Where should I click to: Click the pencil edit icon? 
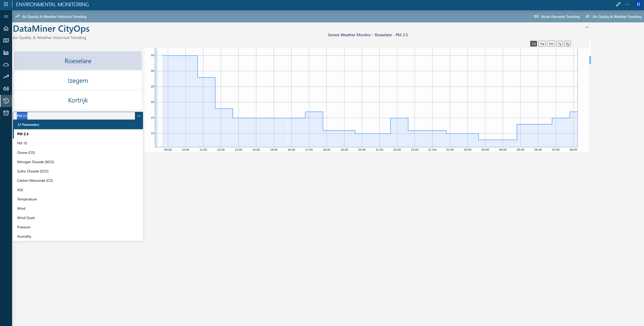pos(618,4)
